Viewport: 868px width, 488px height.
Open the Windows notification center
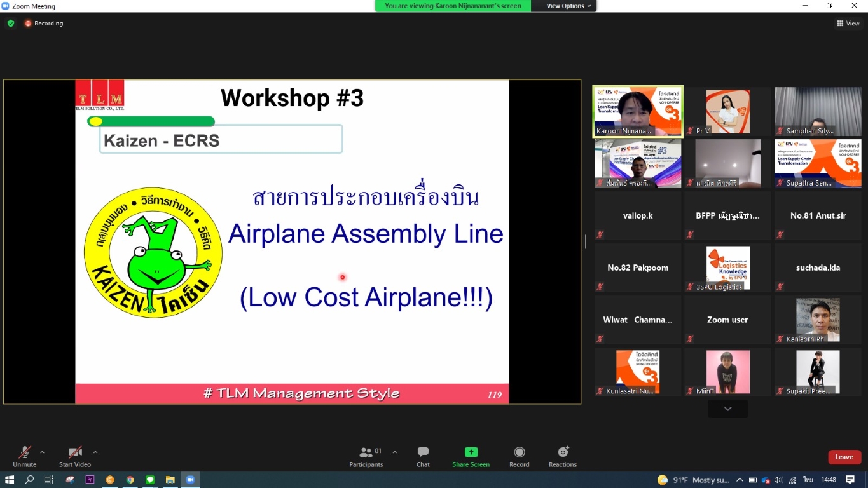[x=850, y=480]
